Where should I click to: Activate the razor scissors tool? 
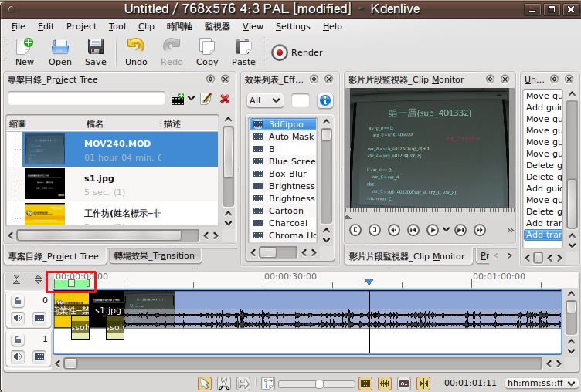(x=224, y=383)
